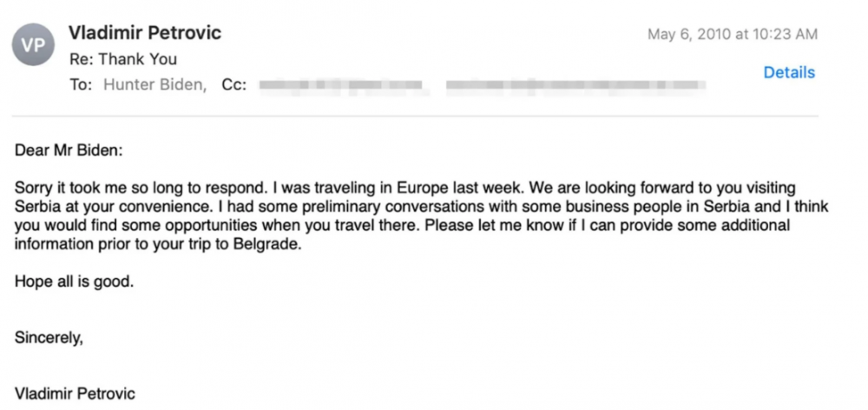Click the header divider line below recipients
Viewport: 868px width, 410px height.
pos(415,116)
